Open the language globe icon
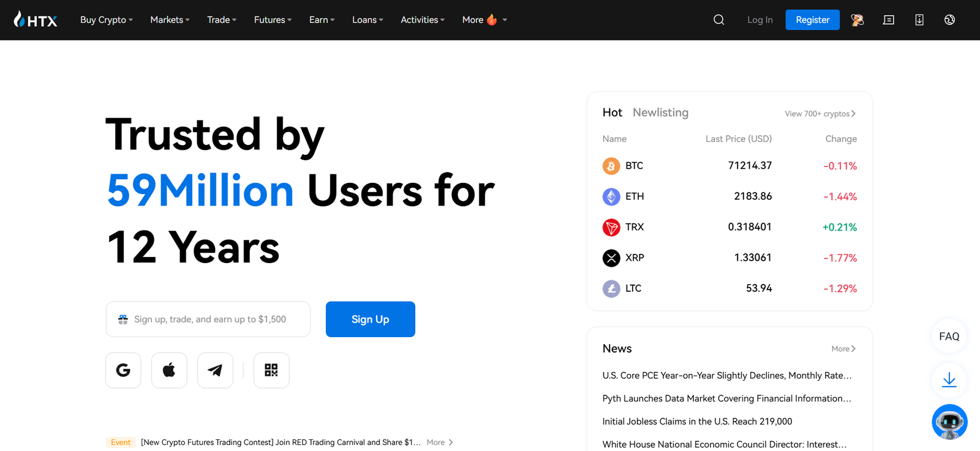 [950, 20]
